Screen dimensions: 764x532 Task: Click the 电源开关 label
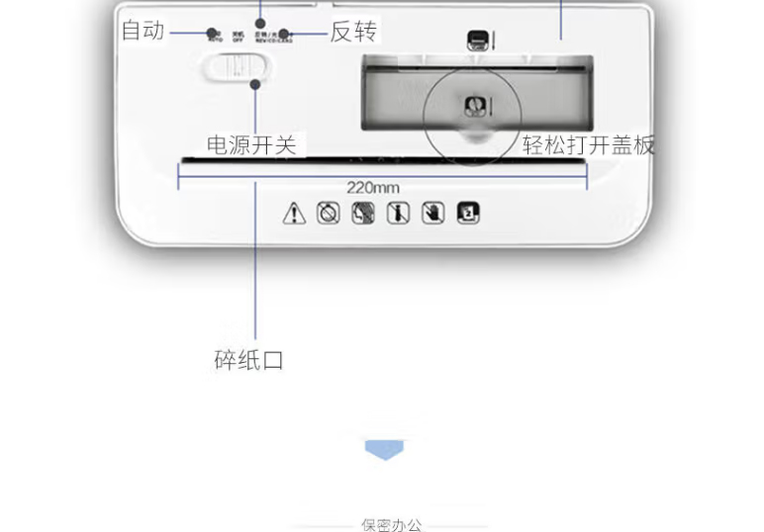(251, 145)
